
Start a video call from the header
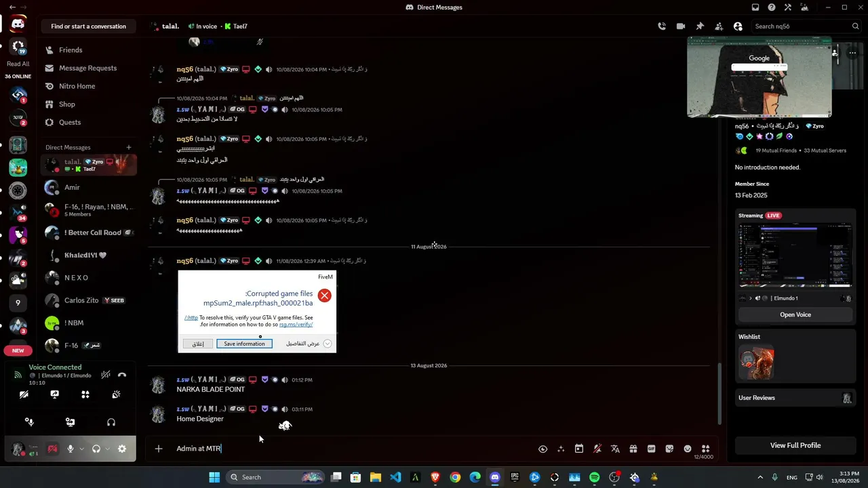point(681,26)
